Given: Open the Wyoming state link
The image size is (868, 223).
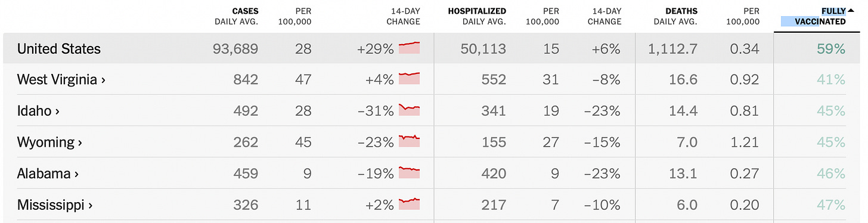Looking at the screenshot, I should click(x=49, y=143).
